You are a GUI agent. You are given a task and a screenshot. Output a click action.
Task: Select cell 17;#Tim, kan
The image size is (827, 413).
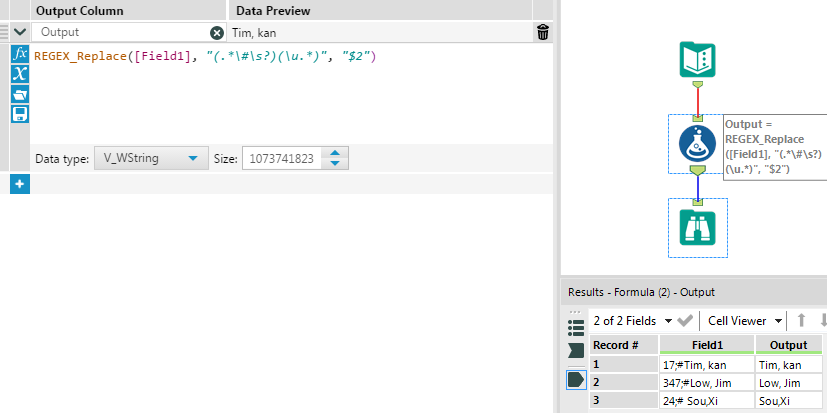[707, 364]
